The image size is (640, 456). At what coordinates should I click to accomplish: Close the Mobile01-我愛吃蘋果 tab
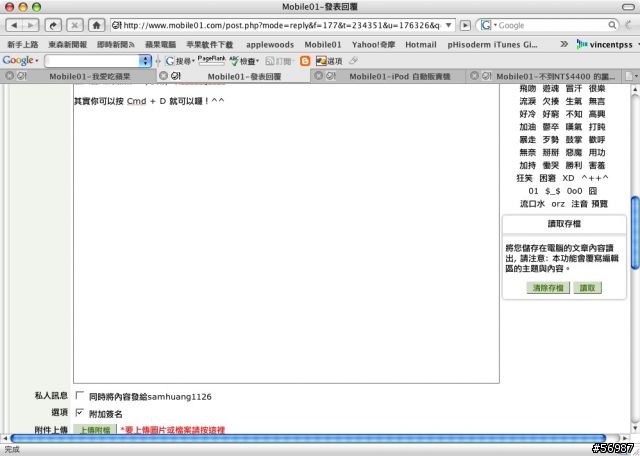[10, 76]
